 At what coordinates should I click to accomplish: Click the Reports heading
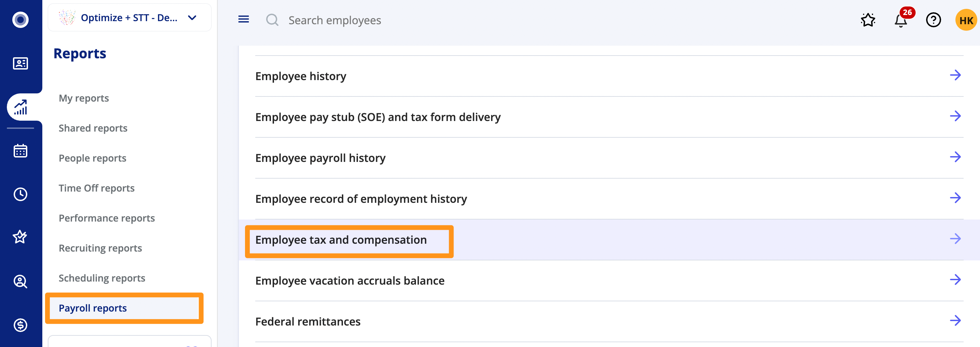coord(80,54)
